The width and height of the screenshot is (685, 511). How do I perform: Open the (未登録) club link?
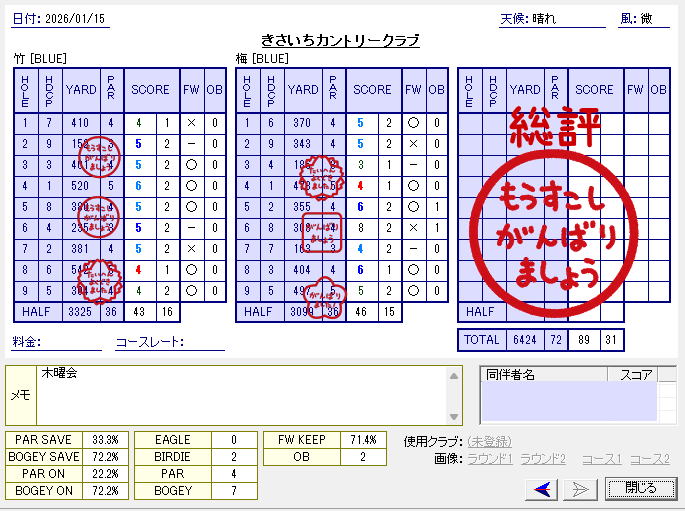(x=490, y=441)
